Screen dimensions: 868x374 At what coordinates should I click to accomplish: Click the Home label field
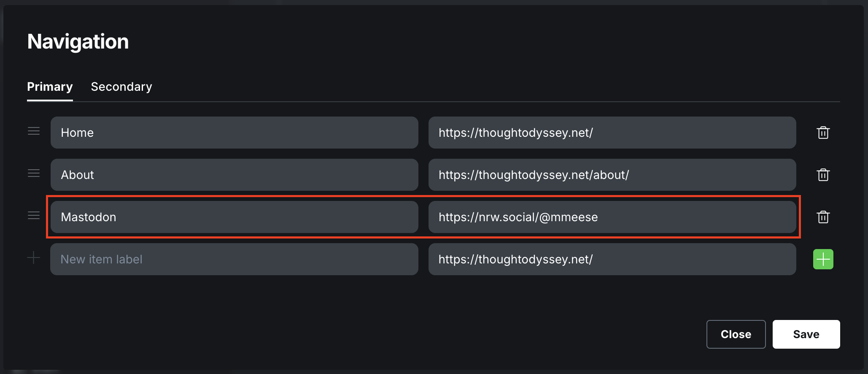coord(234,133)
